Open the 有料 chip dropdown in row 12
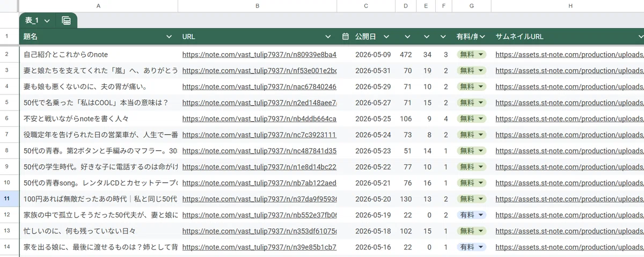Image resolution: width=644 pixels, height=257 pixels. pyautogui.click(x=481, y=215)
